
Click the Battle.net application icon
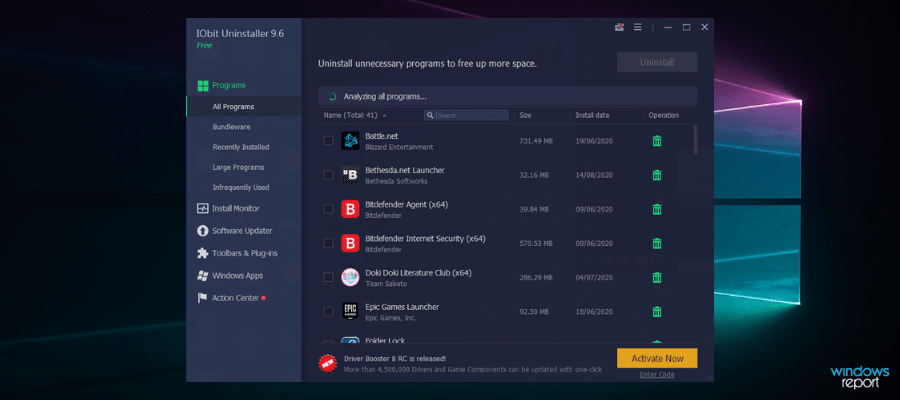coord(350,141)
